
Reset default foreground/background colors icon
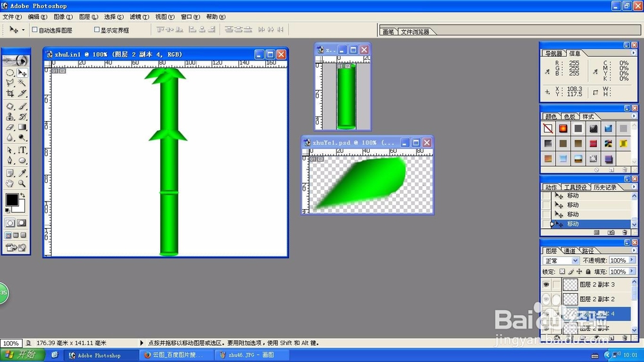(x=7, y=211)
